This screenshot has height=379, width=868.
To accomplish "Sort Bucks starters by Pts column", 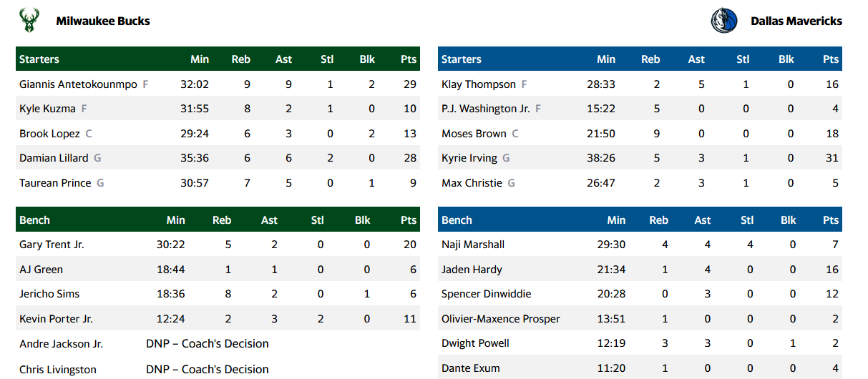I will pyautogui.click(x=409, y=59).
